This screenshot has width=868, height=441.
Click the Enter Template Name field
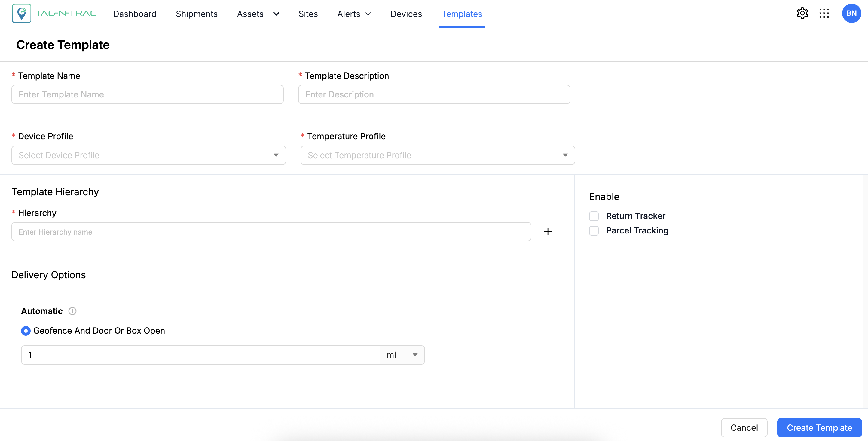point(147,94)
